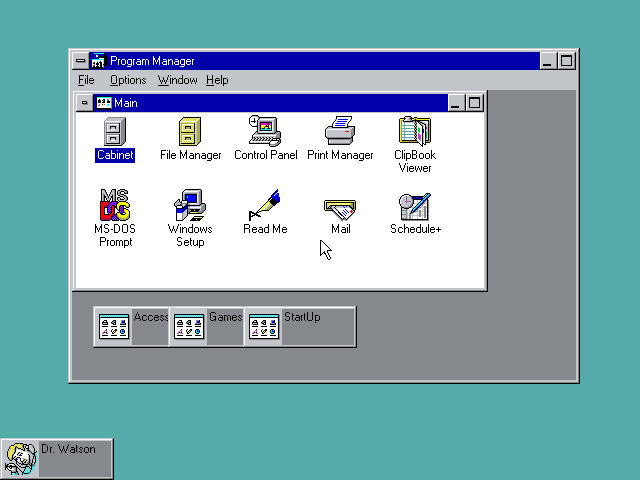Click the "Control Panel" label

[x=266, y=155]
